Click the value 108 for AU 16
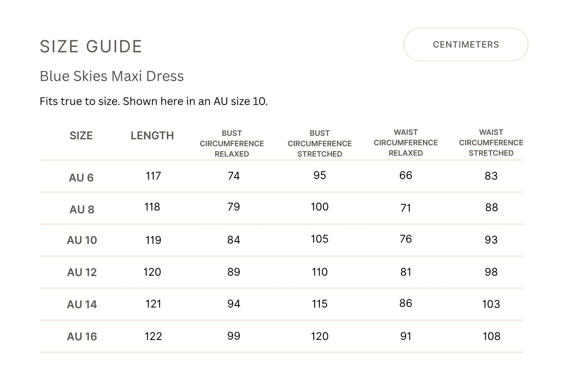This screenshot has height=392, width=568. pyautogui.click(x=491, y=336)
